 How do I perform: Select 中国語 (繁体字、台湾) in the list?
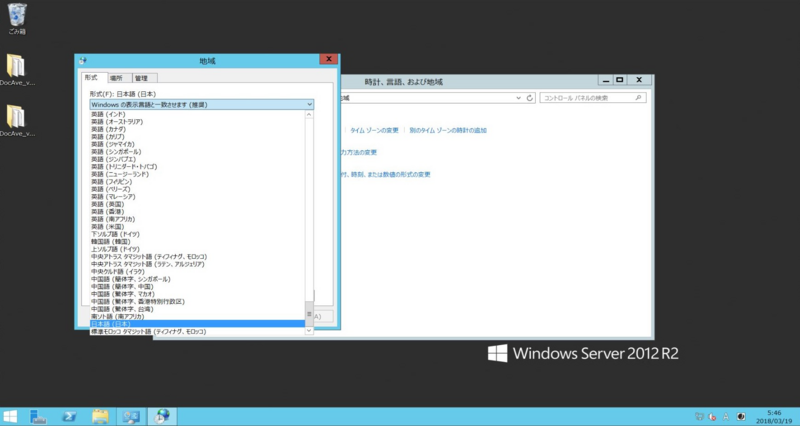coord(197,309)
